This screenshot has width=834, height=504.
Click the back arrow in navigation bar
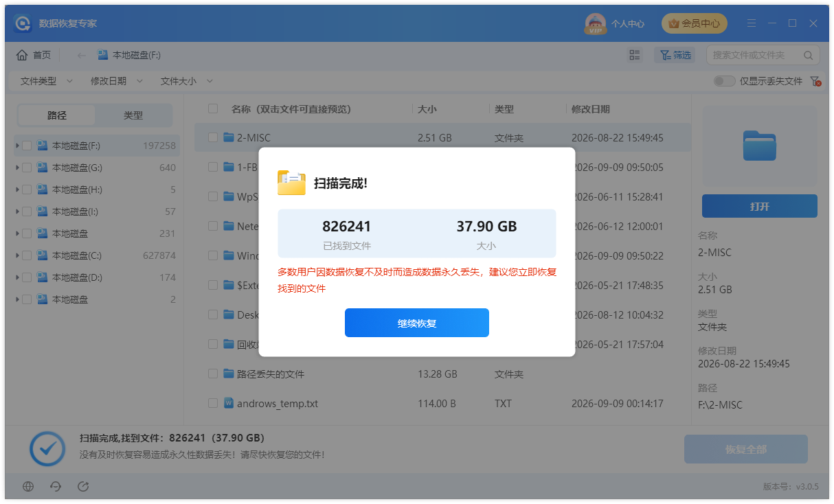[x=81, y=55]
